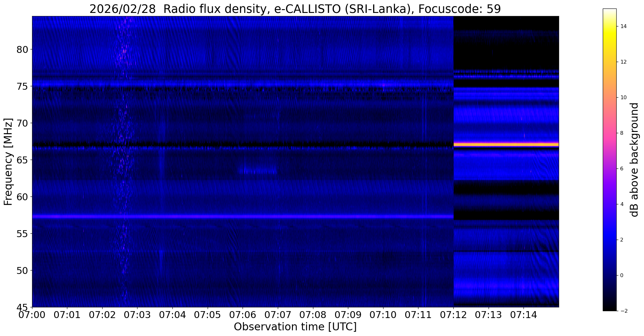Screen dimensions: 644x336
Task: Click the 07:14 time tick label
Action: coord(524,315)
